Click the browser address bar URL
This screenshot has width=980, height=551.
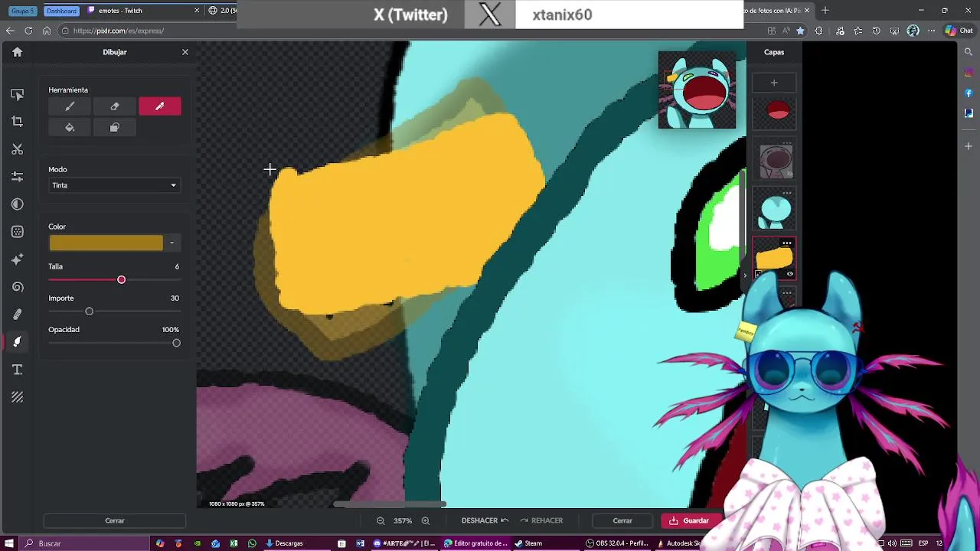(x=119, y=31)
